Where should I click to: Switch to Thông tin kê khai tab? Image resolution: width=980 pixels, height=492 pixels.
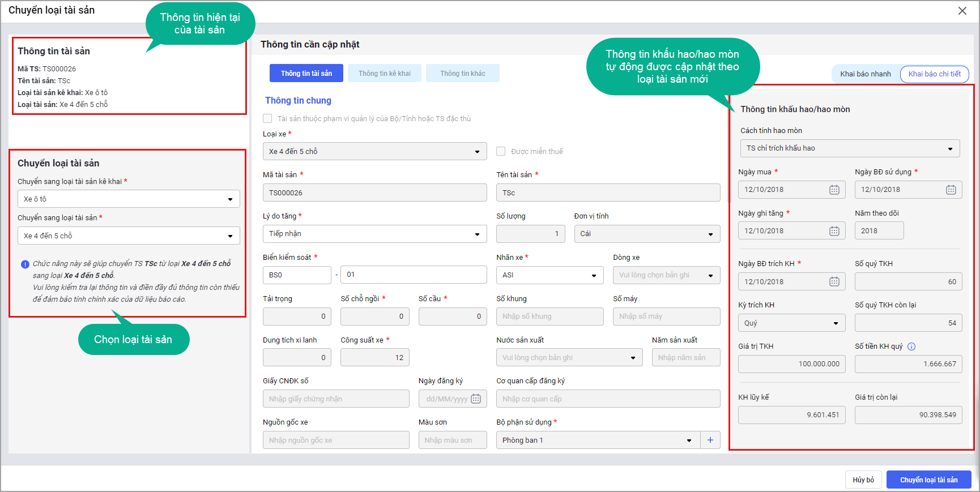384,74
